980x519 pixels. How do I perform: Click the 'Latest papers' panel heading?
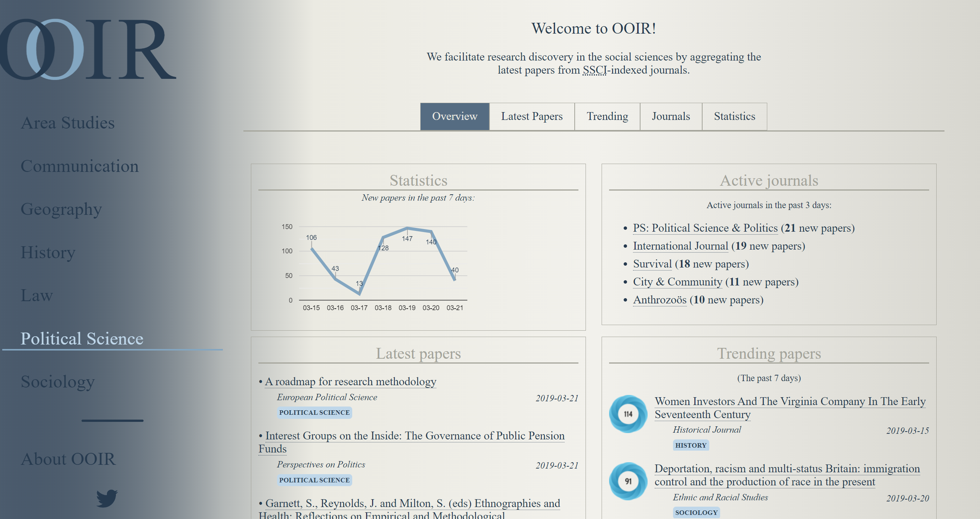point(418,353)
